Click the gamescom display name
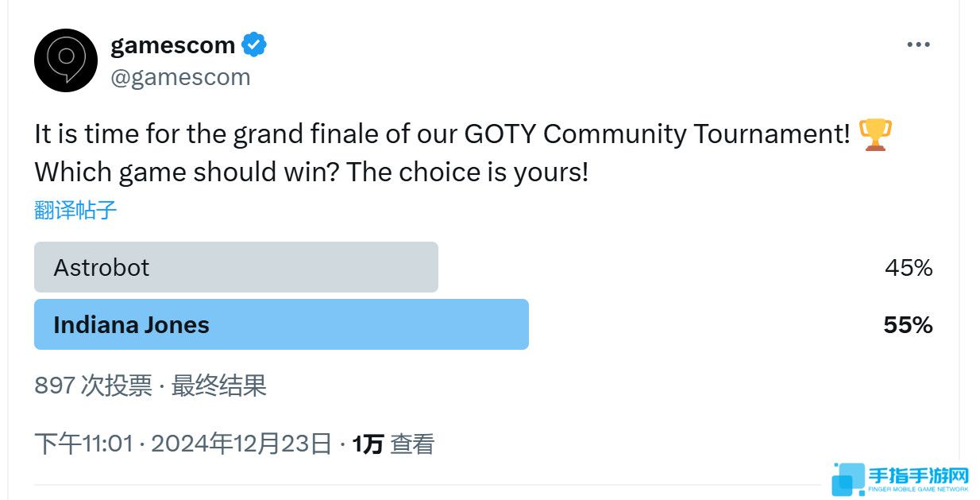 coord(173,45)
